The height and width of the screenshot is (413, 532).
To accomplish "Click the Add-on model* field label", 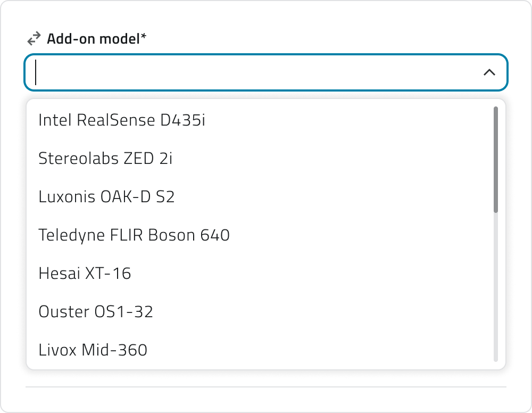I will click(x=96, y=38).
